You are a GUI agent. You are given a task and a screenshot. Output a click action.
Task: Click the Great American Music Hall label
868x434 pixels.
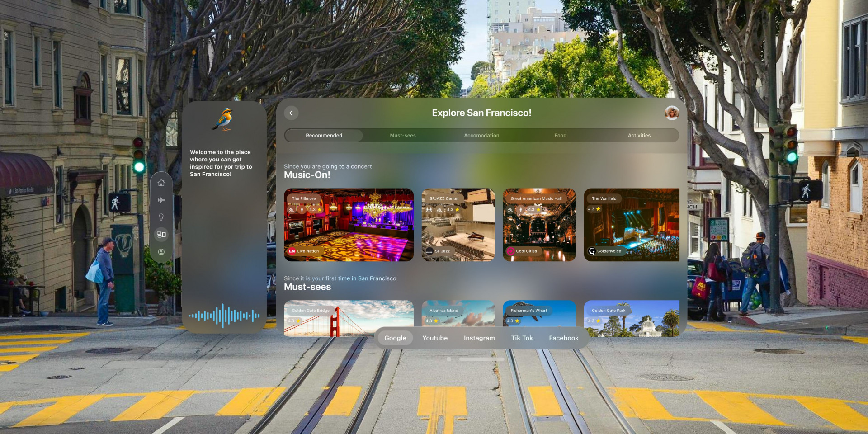point(536,198)
